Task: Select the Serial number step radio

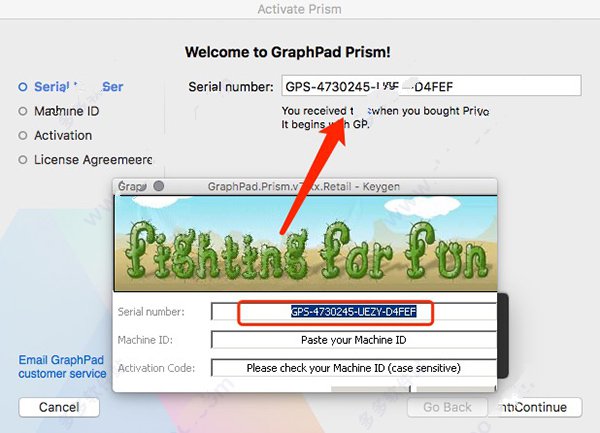Action: tap(23, 87)
